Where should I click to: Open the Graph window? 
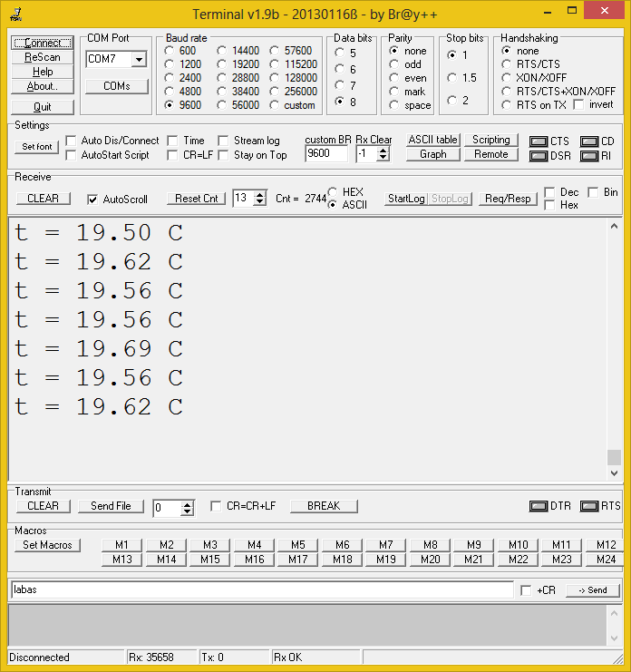pyautogui.click(x=433, y=154)
